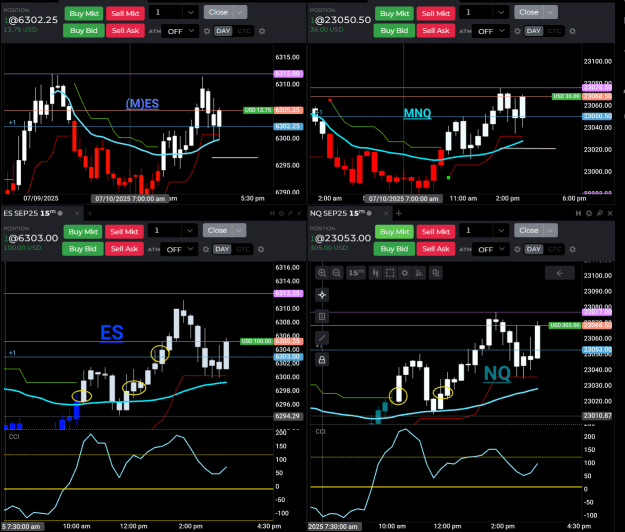Click the back arrow button on NQ chart
Screen dimensions: 625x532
560,273
